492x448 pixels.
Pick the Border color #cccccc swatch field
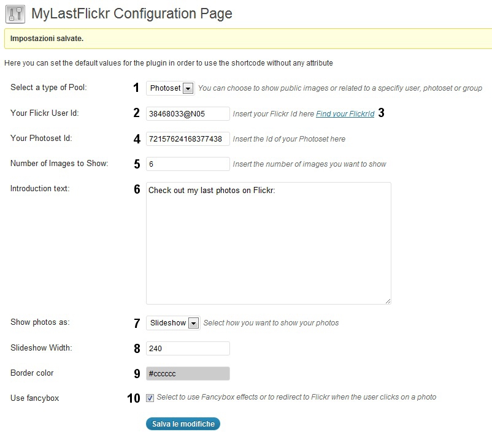[188, 373]
